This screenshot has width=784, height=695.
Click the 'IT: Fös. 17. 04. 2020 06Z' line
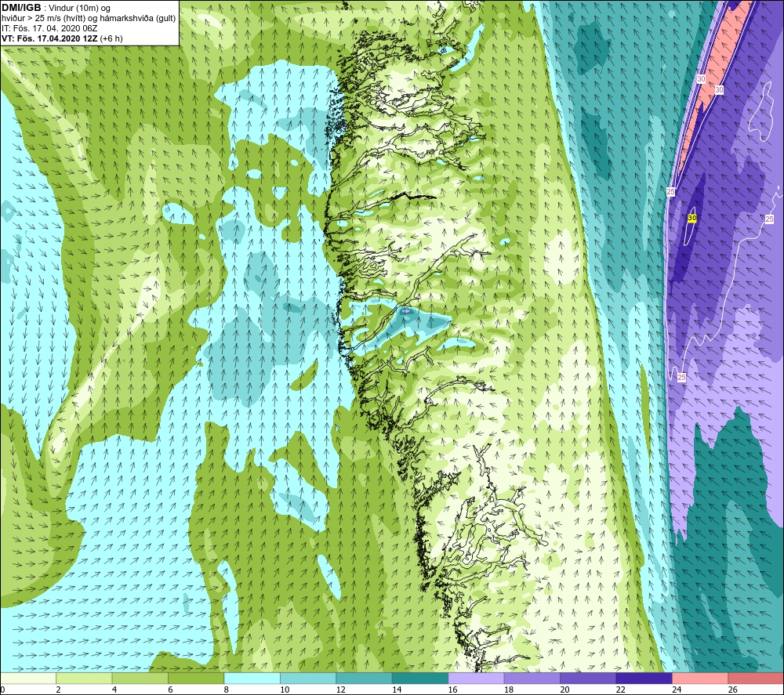click(x=49, y=28)
